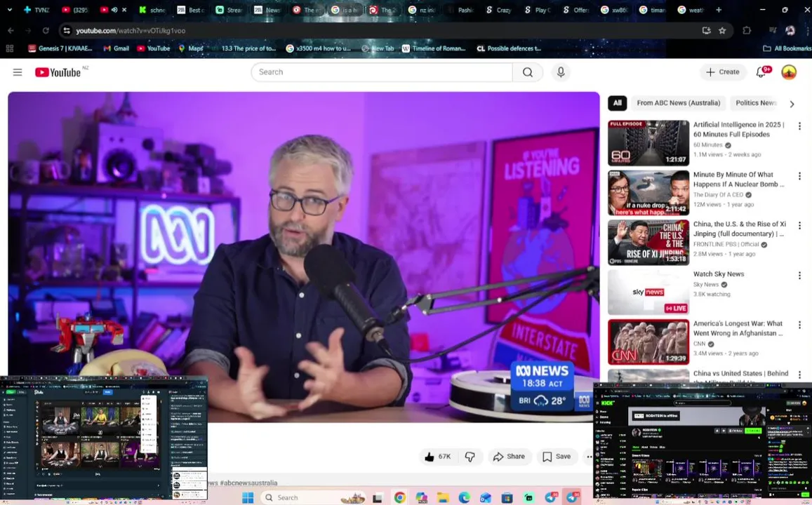
Task: Open Microsoft Store from taskbar
Action: pyautogui.click(x=507, y=497)
